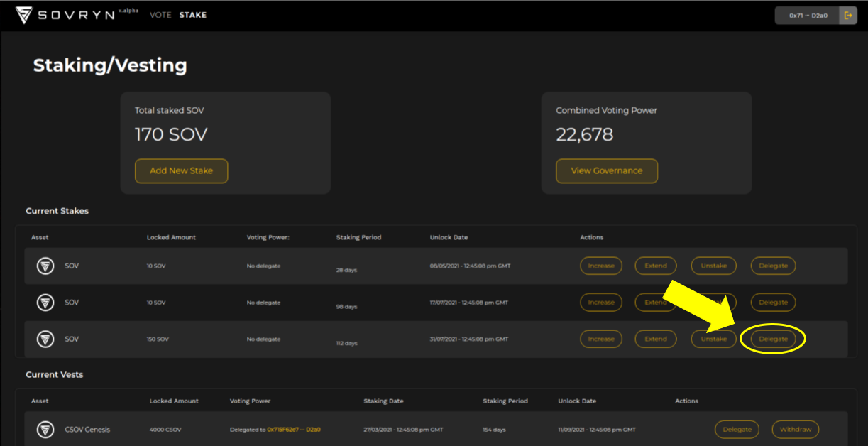Image resolution: width=868 pixels, height=446 pixels.
Task: Open the STAKE navigation item
Action: [193, 15]
